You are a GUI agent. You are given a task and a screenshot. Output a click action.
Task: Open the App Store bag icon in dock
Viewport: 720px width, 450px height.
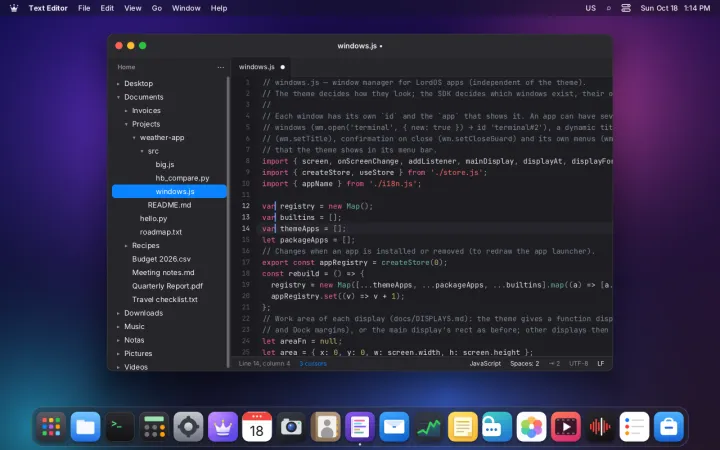pos(668,427)
